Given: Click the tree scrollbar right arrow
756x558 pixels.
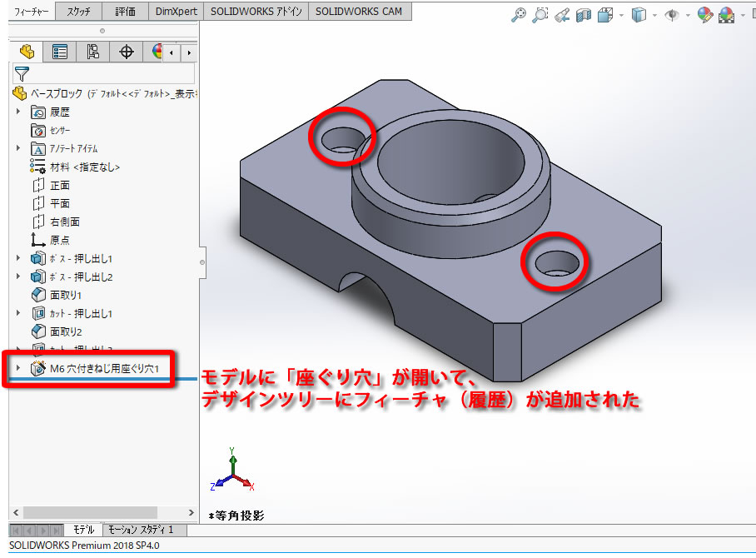Looking at the screenshot, I should click(x=191, y=512).
